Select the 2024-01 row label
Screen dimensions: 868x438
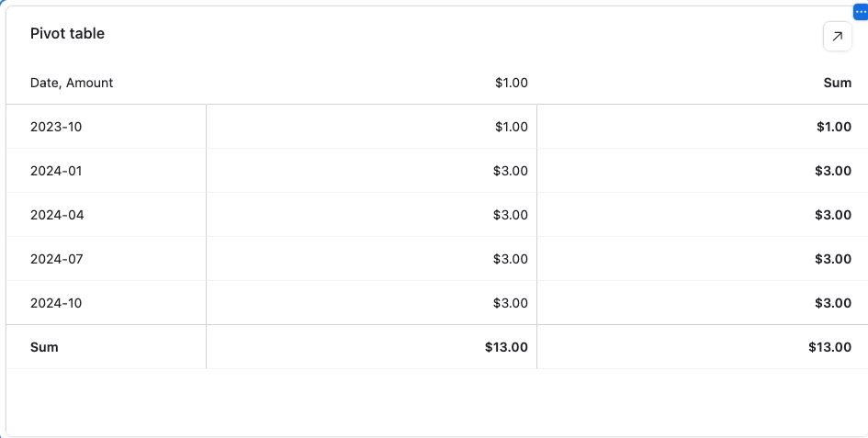coord(56,171)
